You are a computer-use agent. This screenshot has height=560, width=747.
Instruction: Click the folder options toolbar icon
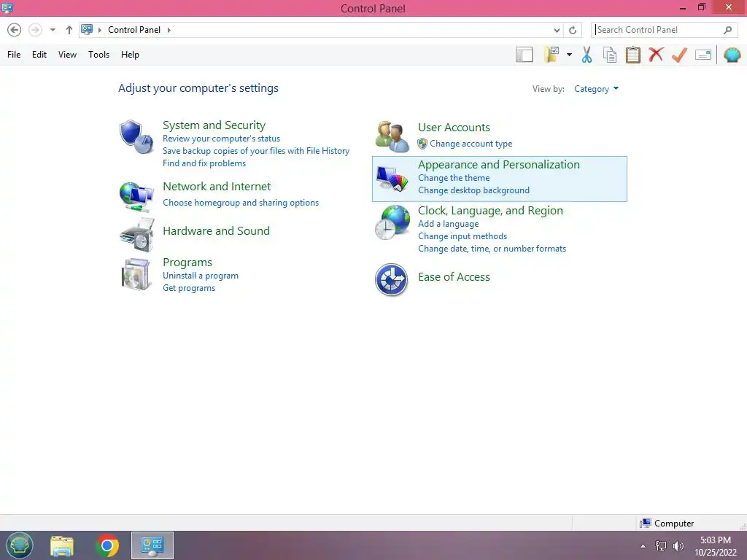pyautogui.click(x=551, y=55)
